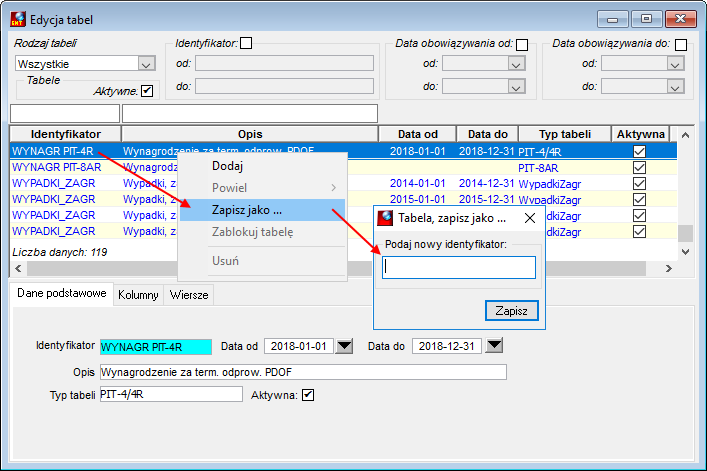
Task: Sort by the Data do column header
Action: (x=487, y=134)
